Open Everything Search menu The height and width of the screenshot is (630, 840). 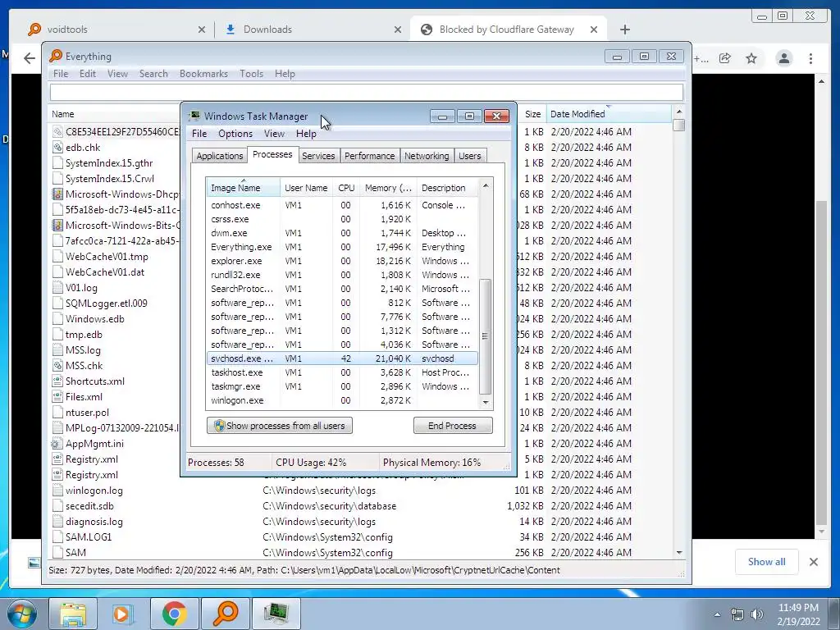click(x=153, y=73)
